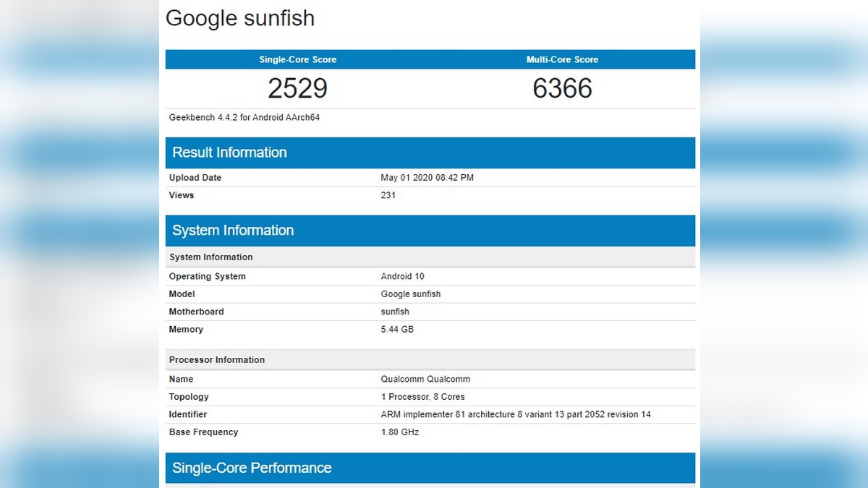868x488 pixels.
Task: Click the Views count 231
Action: pyautogui.click(x=388, y=195)
